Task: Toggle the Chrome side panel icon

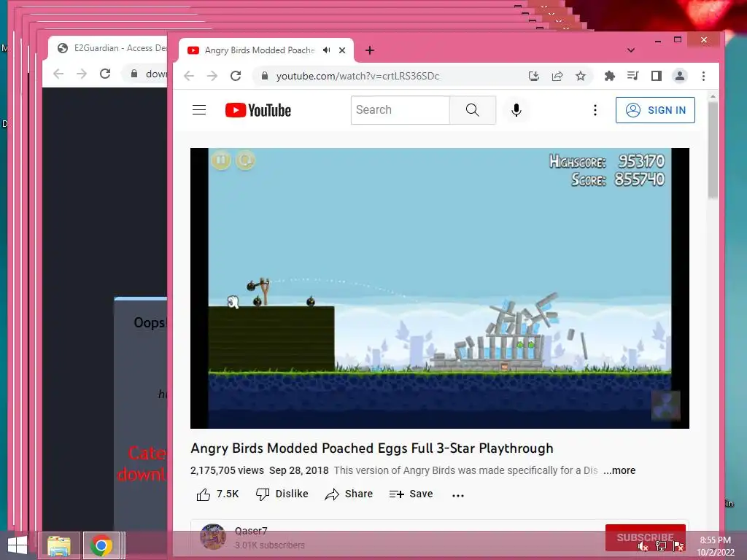Action: [656, 76]
